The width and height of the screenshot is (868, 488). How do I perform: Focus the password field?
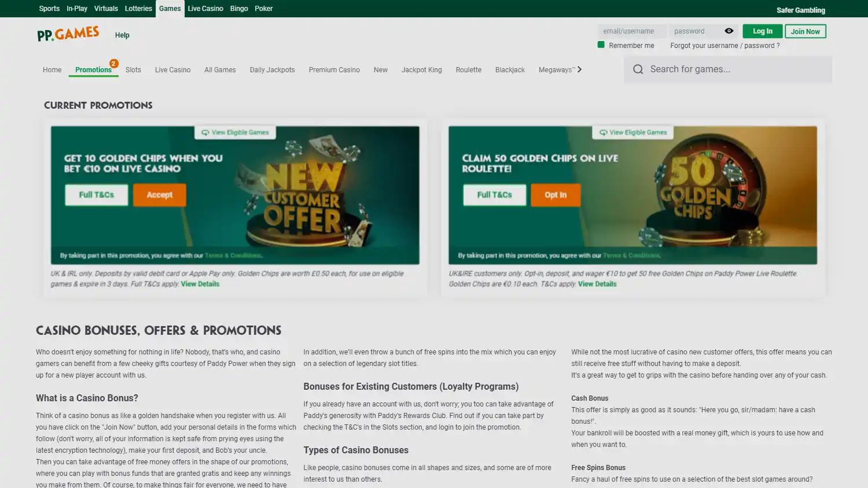(697, 31)
